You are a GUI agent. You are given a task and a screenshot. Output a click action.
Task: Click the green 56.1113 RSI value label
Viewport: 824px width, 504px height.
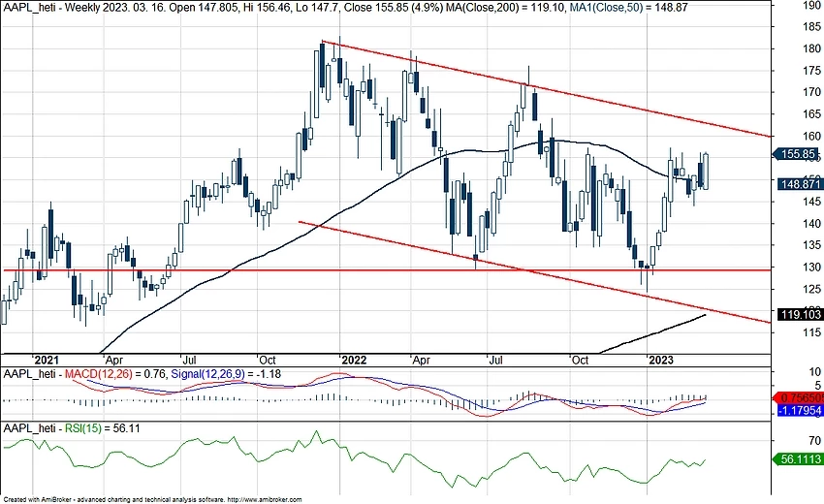point(797,459)
